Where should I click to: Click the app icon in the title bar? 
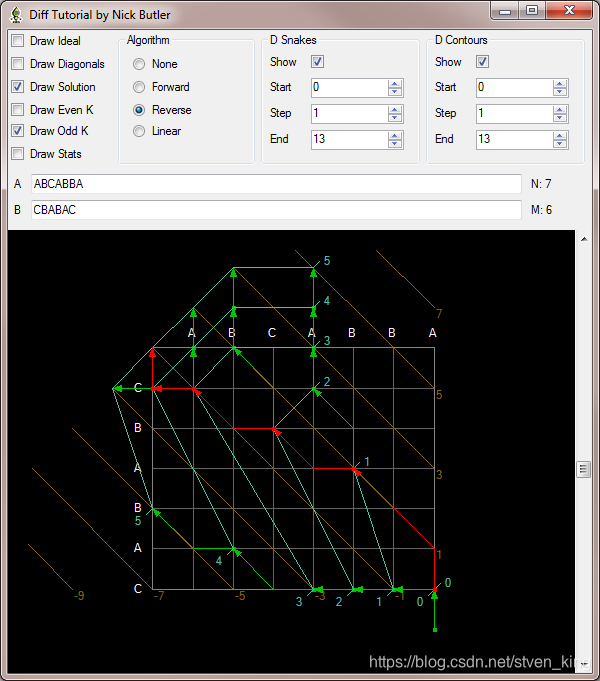tap(16, 15)
